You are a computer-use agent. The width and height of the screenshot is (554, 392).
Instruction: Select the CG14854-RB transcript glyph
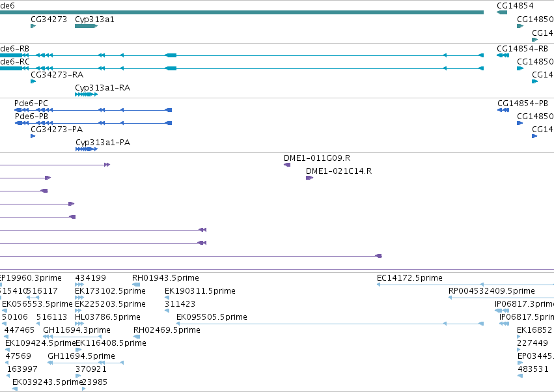click(503, 55)
